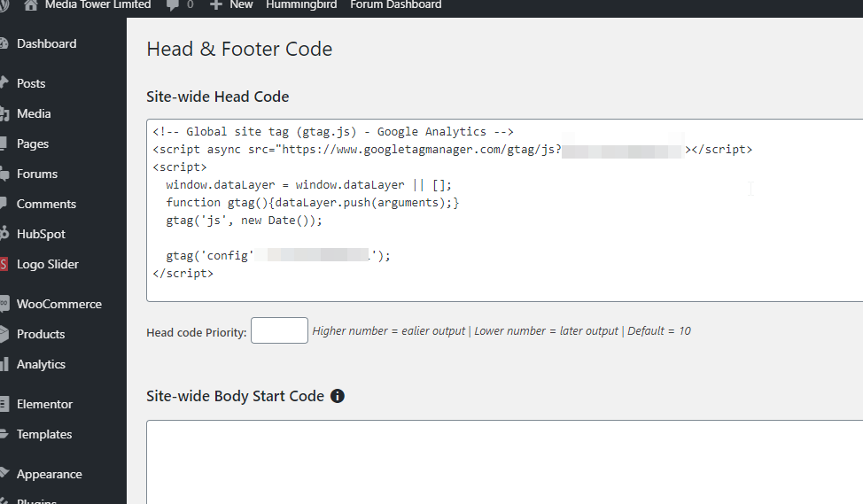Open Logo Slider settings

point(47,264)
